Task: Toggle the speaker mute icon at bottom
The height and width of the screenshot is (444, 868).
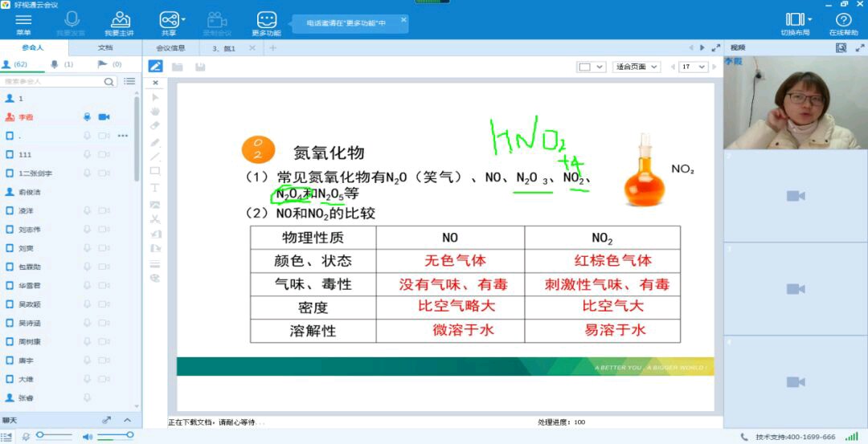Action: (87, 436)
